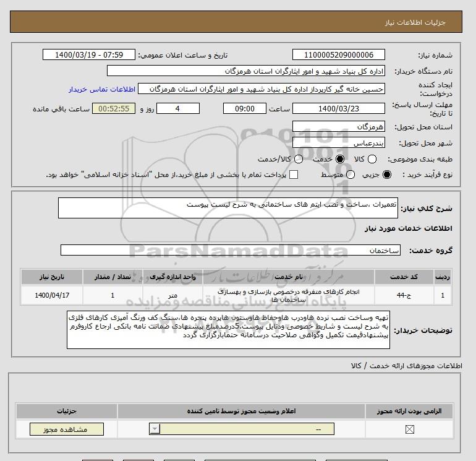Toggle the اسناد خزانه اسلامی payment checkbox

tap(294, 174)
